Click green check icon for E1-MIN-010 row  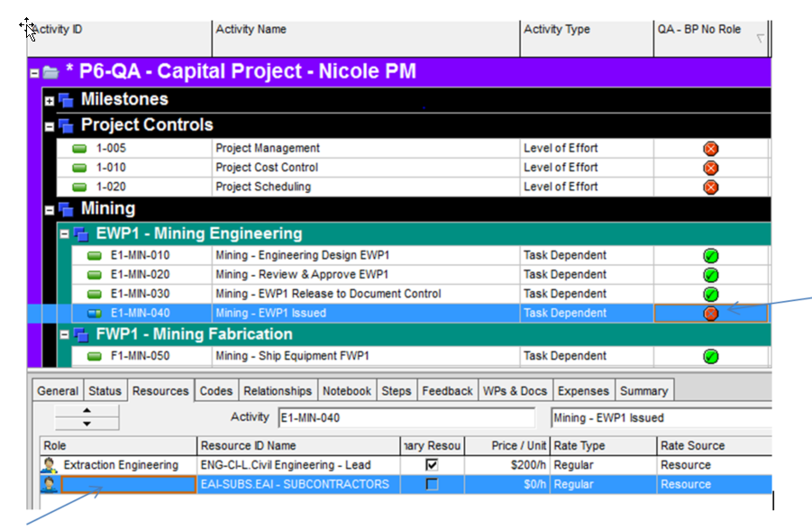pos(710,256)
